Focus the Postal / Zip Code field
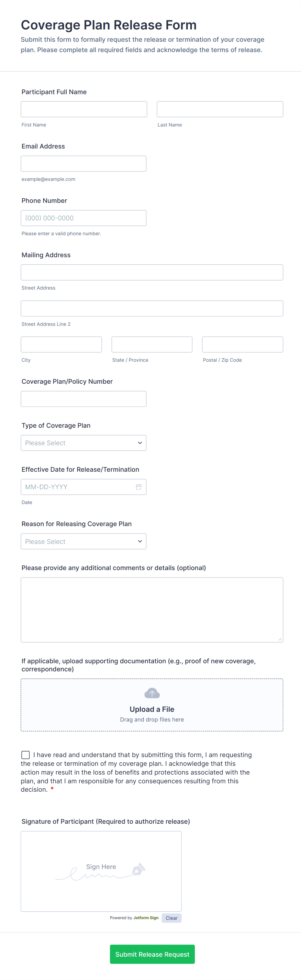This screenshot has width=301, height=980. pos(242,344)
